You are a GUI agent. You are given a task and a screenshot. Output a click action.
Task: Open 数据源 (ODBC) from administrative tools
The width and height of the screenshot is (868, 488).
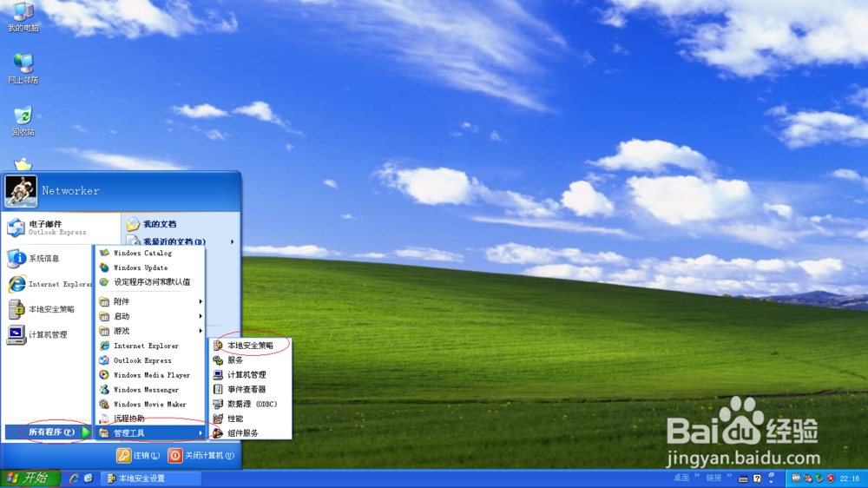pos(250,405)
